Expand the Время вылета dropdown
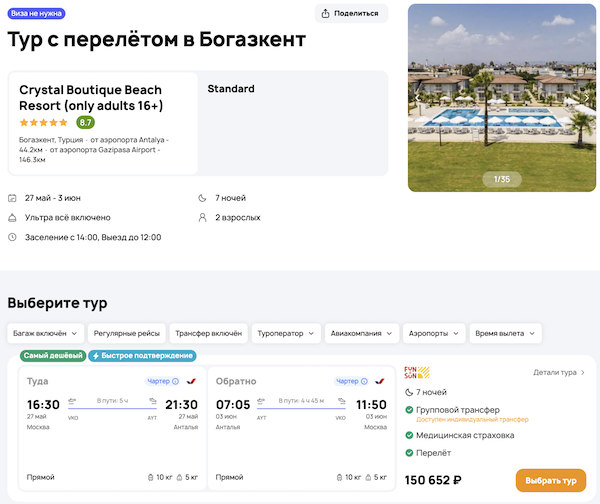The height and width of the screenshot is (504, 600). (x=505, y=333)
